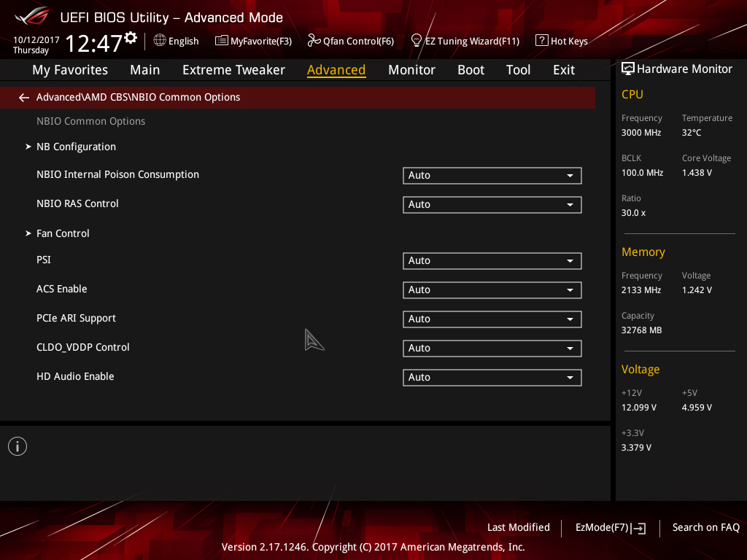Click the Qfan Control fan icon
Viewport: 747px width, 560px height.
(314, 41)
